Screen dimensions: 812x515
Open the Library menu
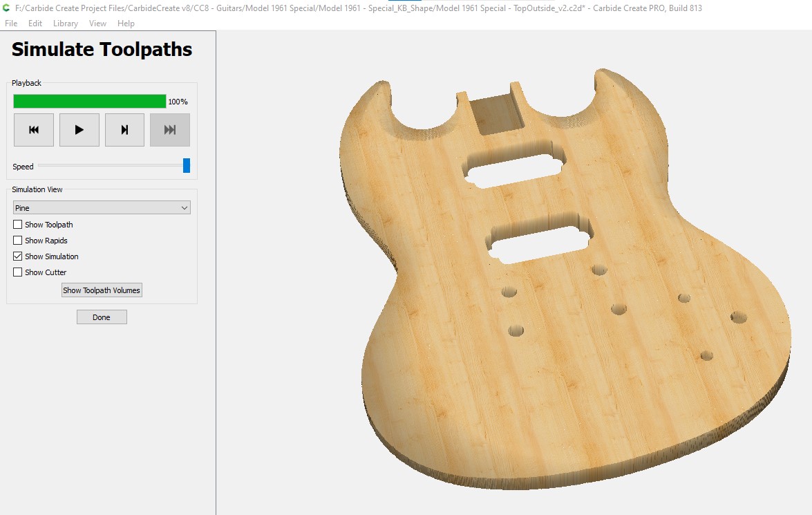coord(65,24)
